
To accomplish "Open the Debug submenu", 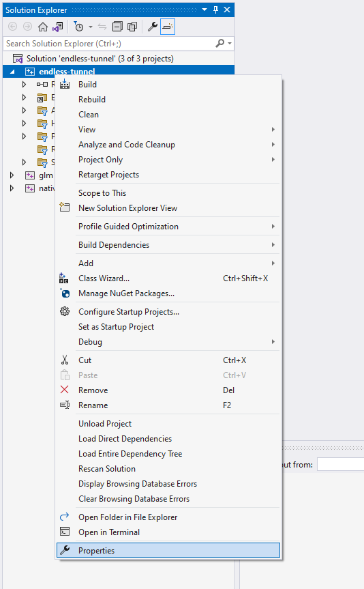I will coord(168,342).
